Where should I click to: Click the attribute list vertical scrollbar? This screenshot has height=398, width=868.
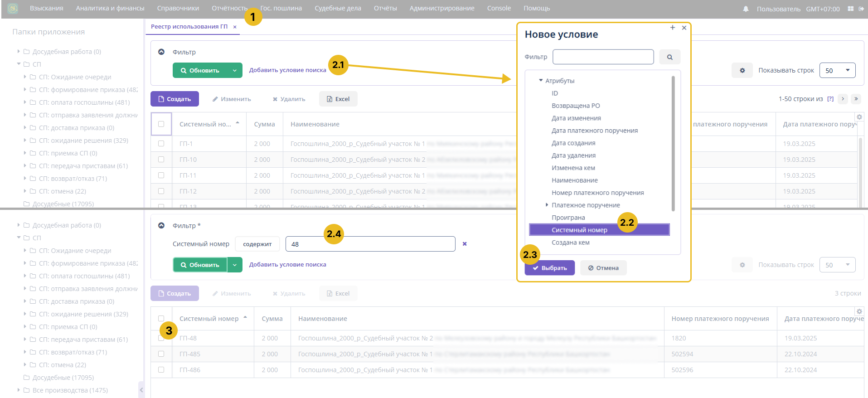(673, 143)
